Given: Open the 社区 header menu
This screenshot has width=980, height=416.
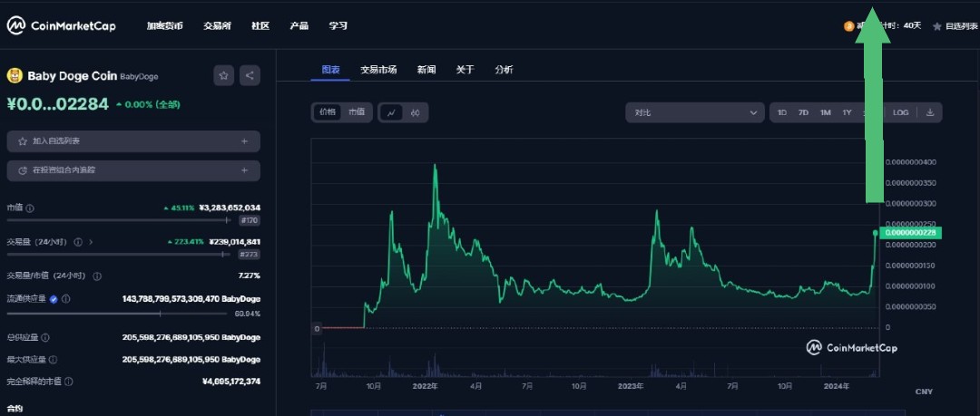Looking at the screenshot, I should [260, 26].
